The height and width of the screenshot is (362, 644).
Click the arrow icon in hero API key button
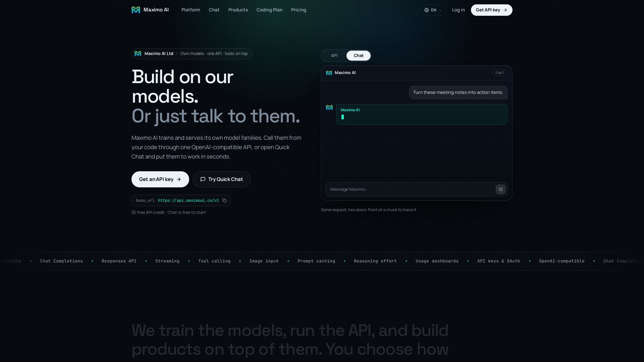179,179
